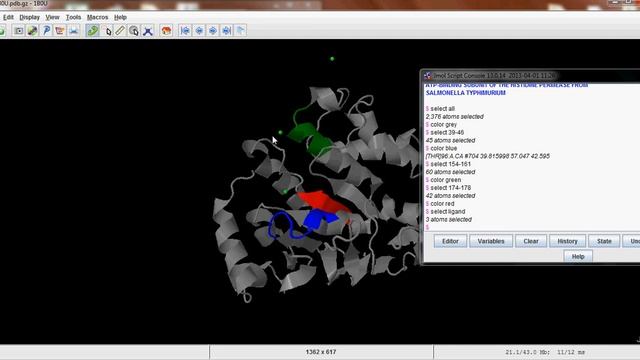Open the Edit menu
Viewport: 640px width, 360px height.
(x=8, y=17)
